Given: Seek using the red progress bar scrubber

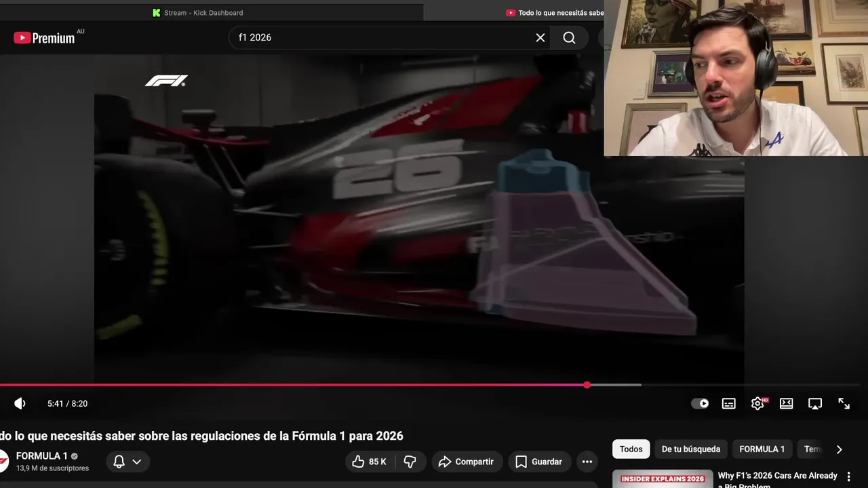Looking at the screenshot, I should [587, 385].
